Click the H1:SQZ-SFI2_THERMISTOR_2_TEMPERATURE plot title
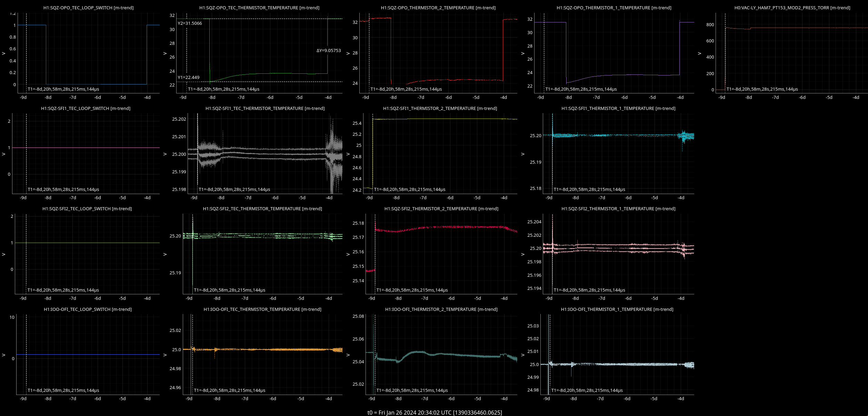The height and width of the screenshot is (416, 868). tap(441, 209)
